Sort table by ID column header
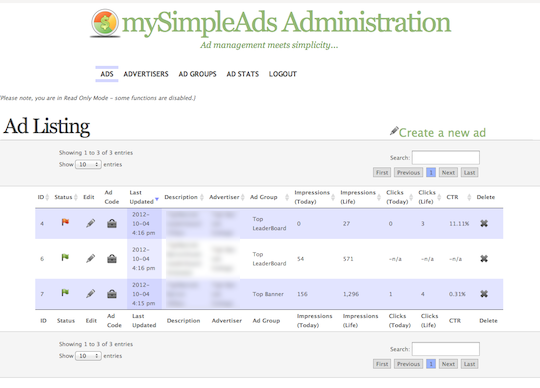540x388 pixels. point(43,197)
